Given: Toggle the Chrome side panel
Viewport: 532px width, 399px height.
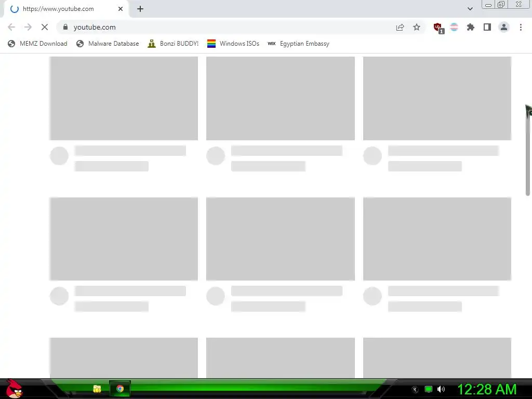Looking at the screenshot, I should coord(487,27).
